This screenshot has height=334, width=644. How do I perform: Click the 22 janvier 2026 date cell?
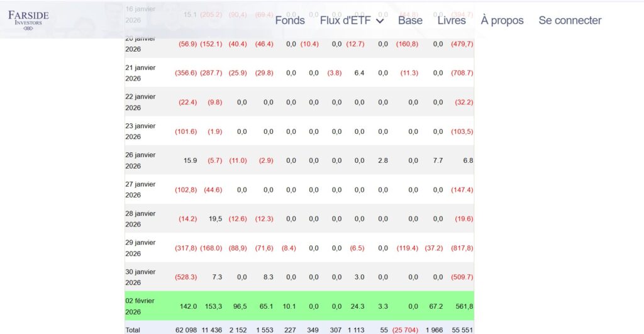[140, 102]
